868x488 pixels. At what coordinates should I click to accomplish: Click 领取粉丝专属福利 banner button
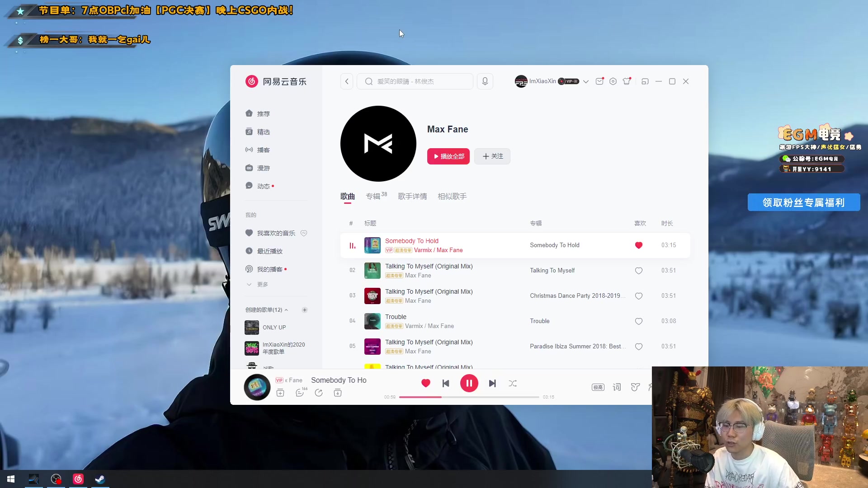point(804,202)
